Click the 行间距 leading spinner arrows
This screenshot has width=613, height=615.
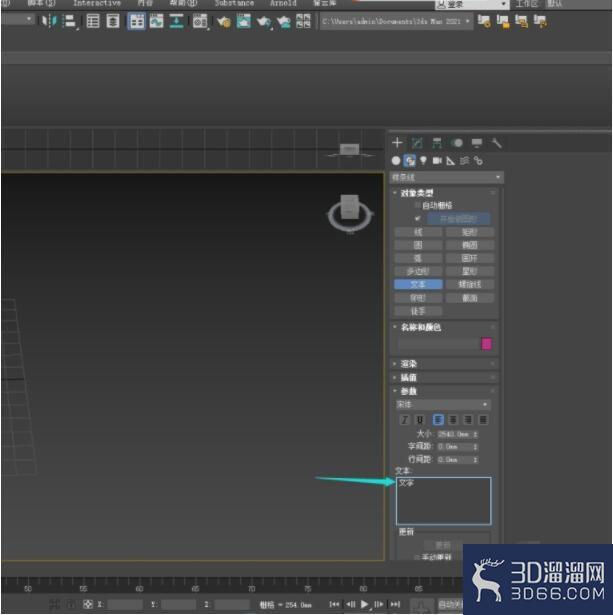click(475, 459)
